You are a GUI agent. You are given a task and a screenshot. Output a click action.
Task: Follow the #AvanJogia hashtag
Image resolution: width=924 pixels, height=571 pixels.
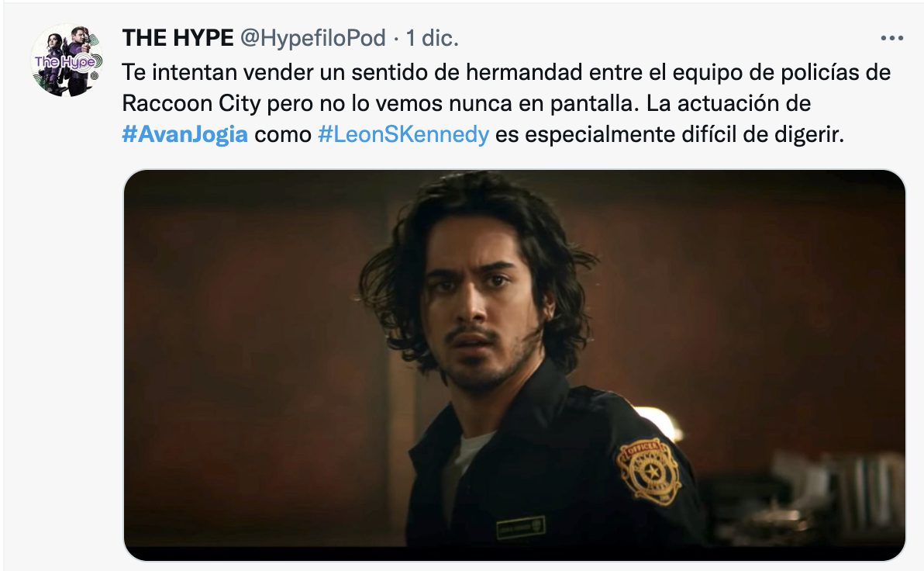point(184,134)
